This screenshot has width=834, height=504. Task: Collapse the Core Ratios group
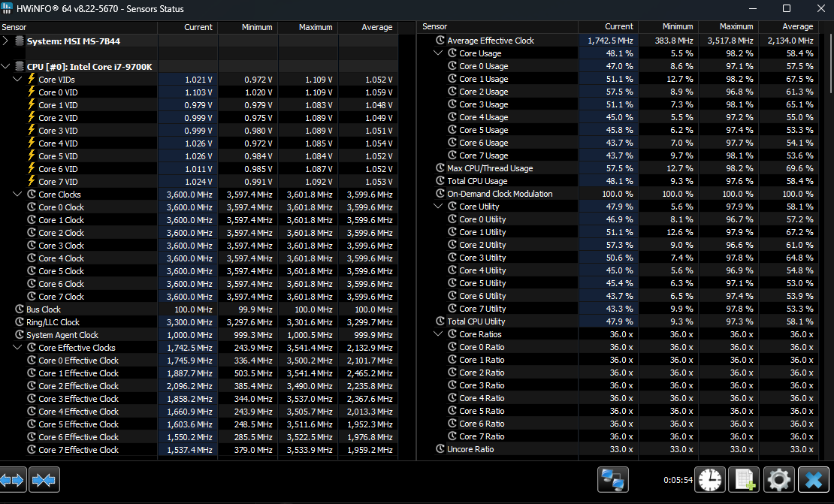[438, 333]
